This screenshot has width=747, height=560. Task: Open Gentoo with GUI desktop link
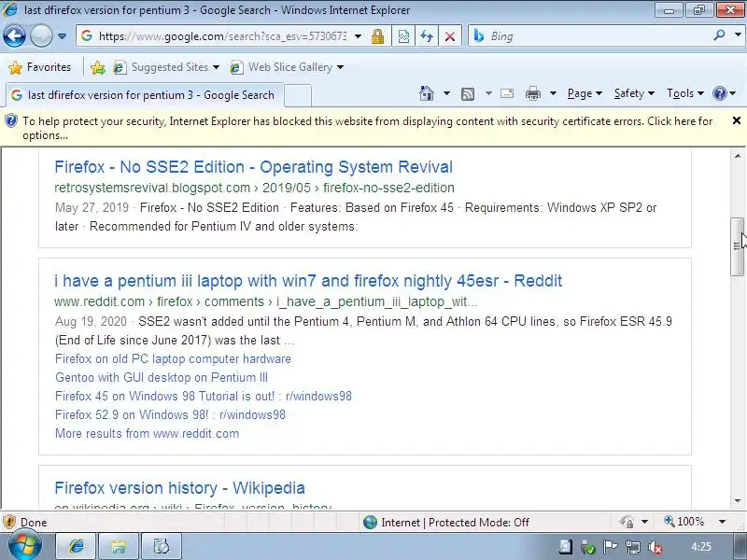pos(162,377)
